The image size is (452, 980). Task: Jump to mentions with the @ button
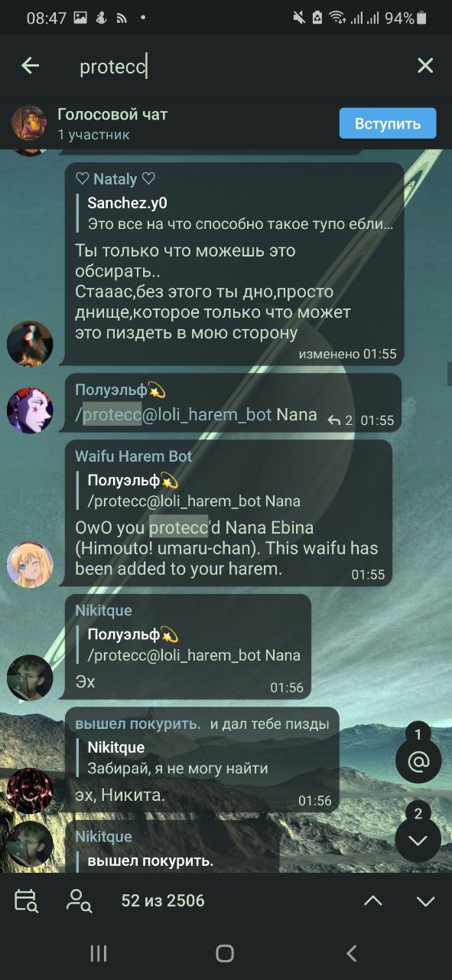coord(418,760)
